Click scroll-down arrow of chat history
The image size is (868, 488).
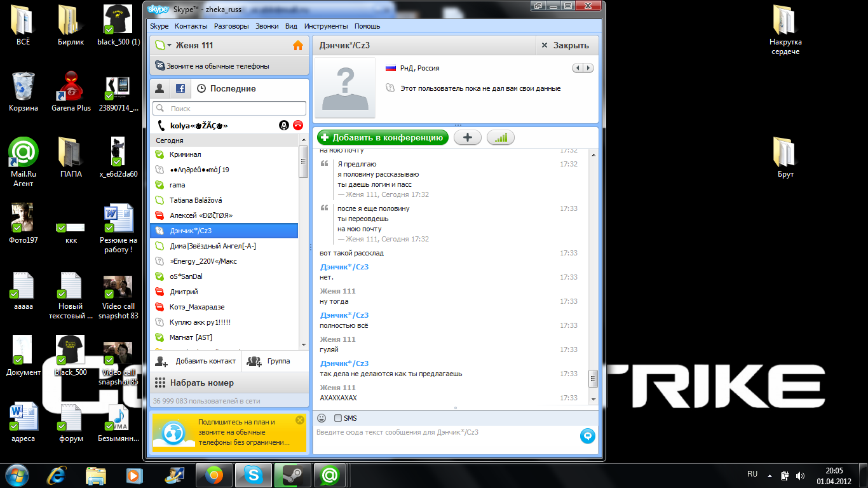pyautogui.click(x=593, y=399)
